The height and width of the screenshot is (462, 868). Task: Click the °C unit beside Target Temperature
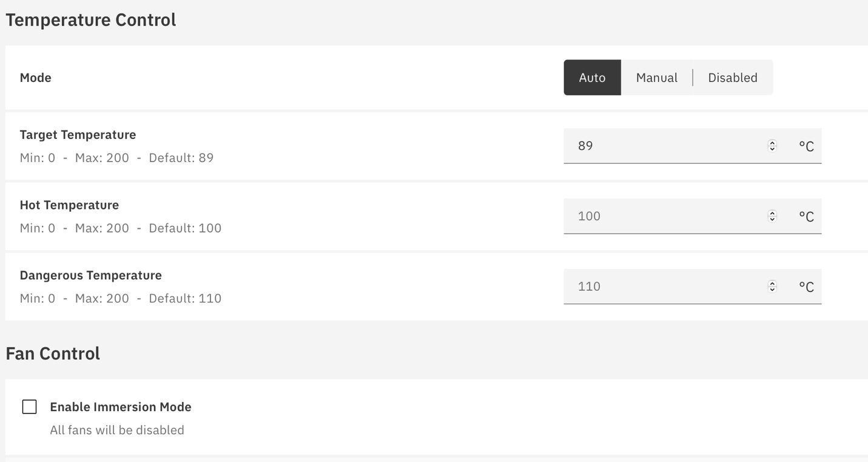806,146
